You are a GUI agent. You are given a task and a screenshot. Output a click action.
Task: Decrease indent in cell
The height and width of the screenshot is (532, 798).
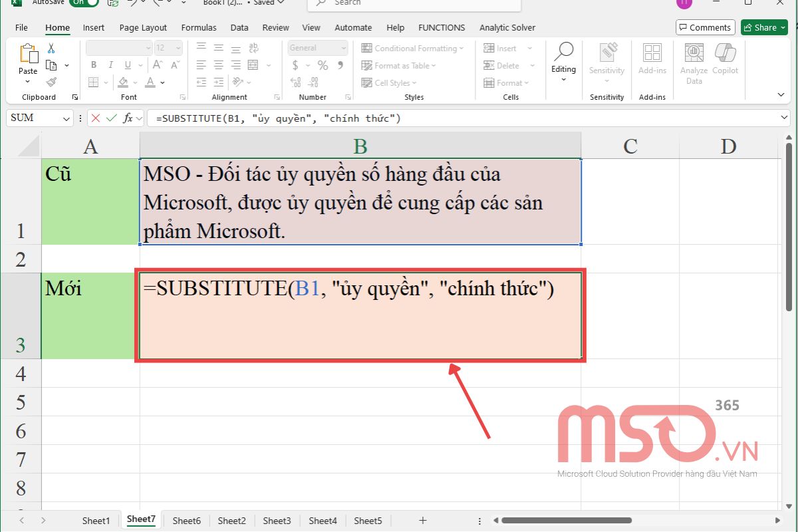(x=200, y=82)
